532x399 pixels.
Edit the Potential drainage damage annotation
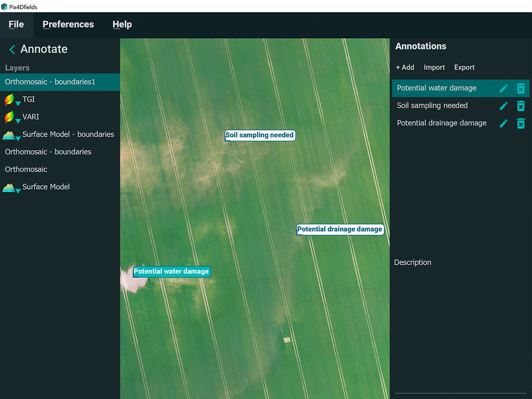tap(503, 123)
